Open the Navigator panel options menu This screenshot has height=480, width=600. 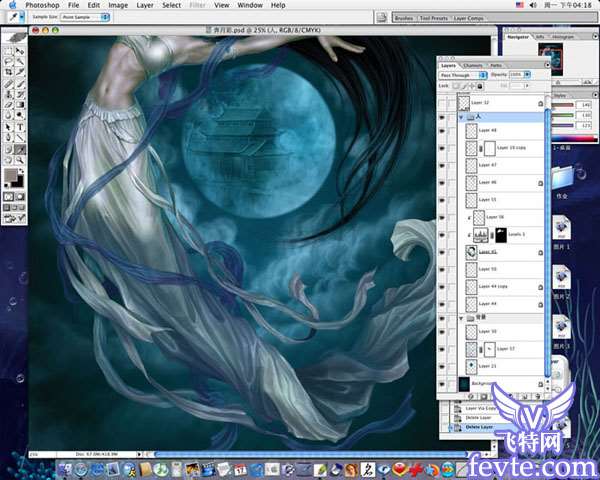(x=595, y=36)
